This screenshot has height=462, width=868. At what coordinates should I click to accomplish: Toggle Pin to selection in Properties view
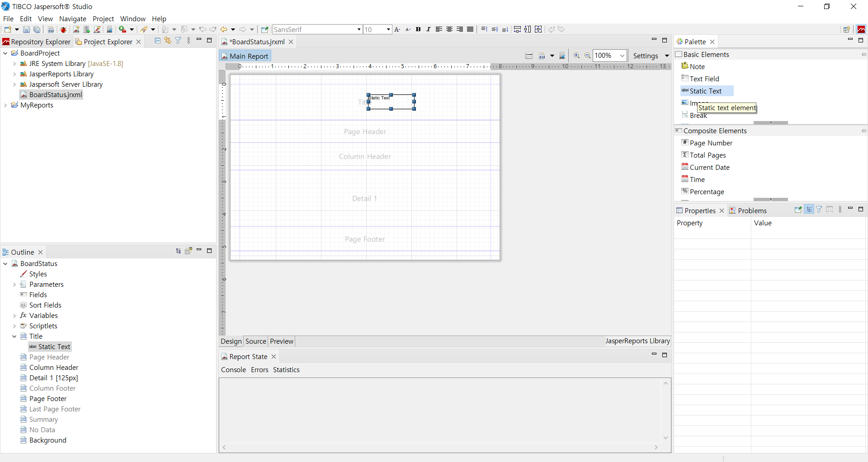[x=798, y=210]
